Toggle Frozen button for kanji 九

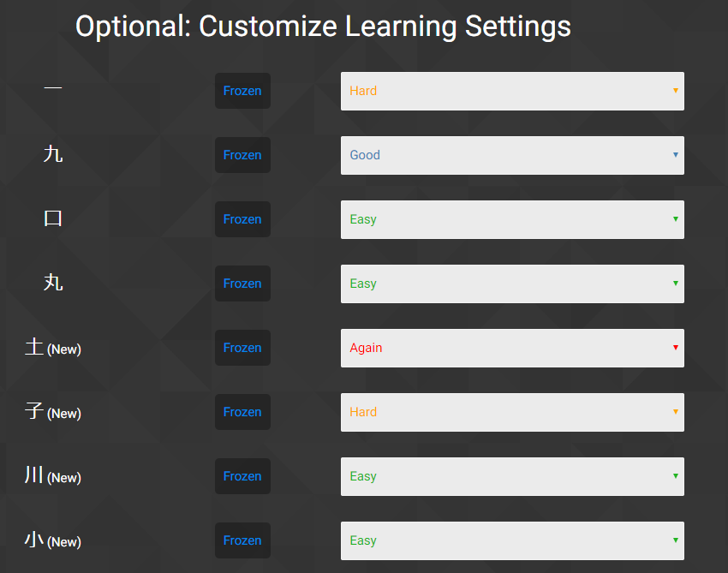(242, 155)
